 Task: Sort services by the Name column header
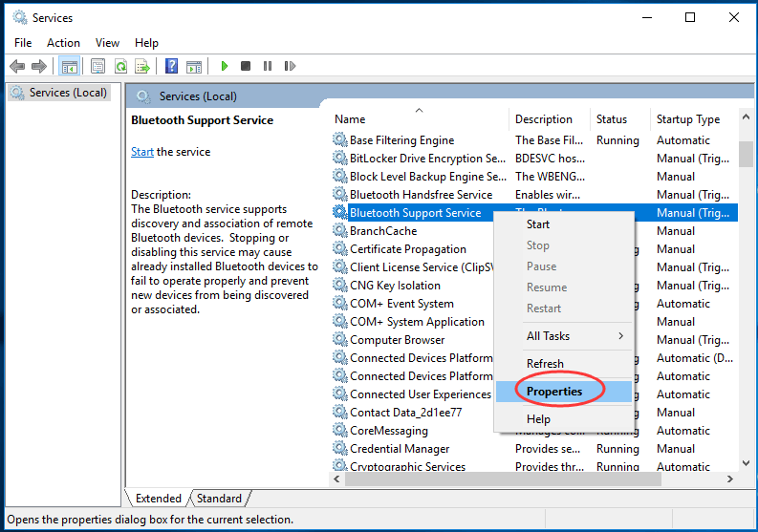[350, 119]
